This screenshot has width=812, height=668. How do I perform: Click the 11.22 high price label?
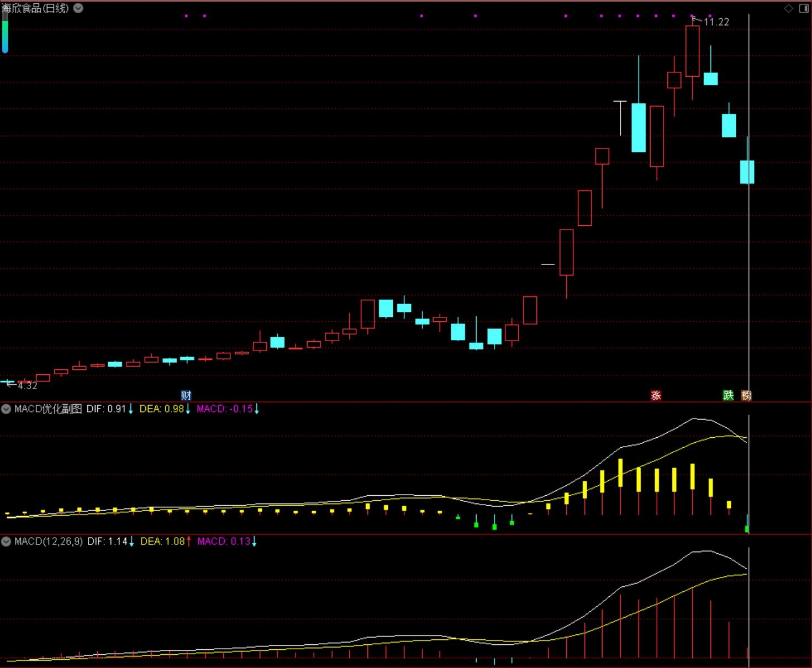(x=716, y=22)
